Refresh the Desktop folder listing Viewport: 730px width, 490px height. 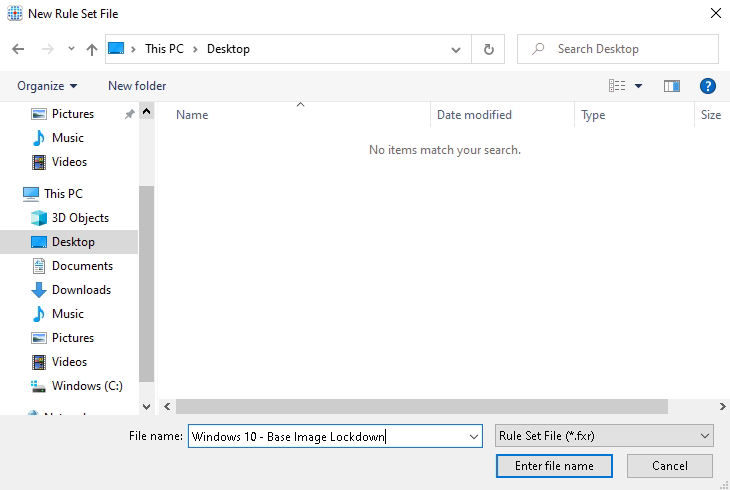point(488,49)
